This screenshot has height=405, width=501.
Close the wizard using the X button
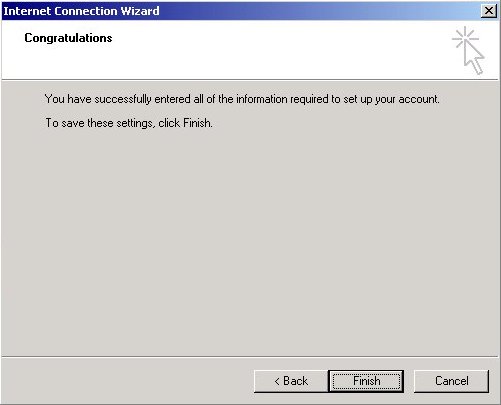(489, 11)
